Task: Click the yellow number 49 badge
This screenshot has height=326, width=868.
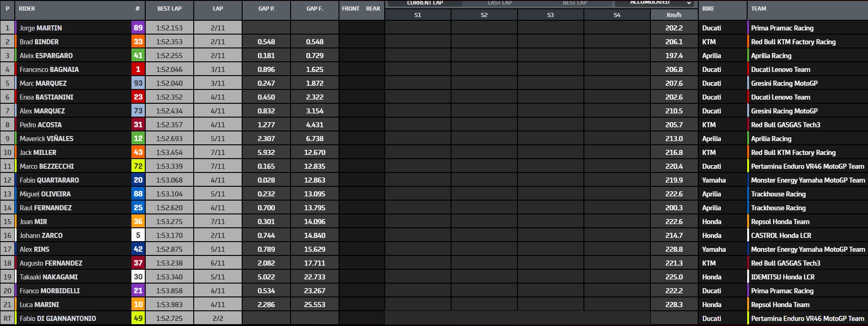Action: pos(138,318)
